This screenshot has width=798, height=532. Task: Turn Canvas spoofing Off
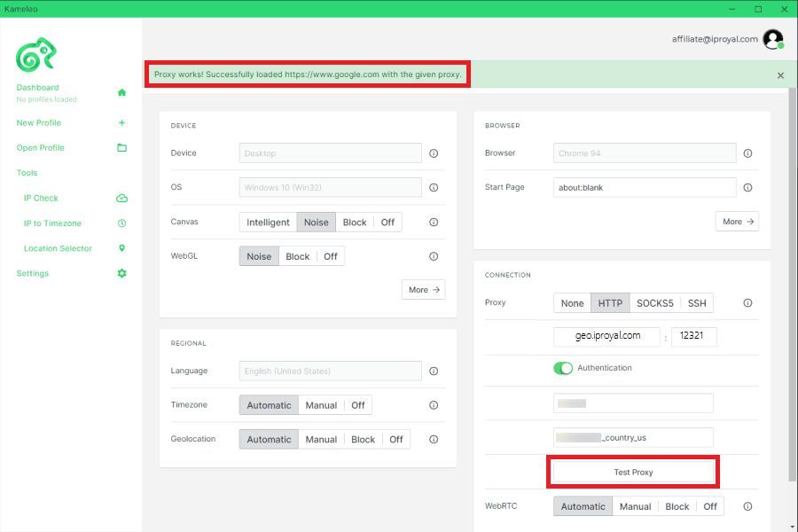coord(387,222)
